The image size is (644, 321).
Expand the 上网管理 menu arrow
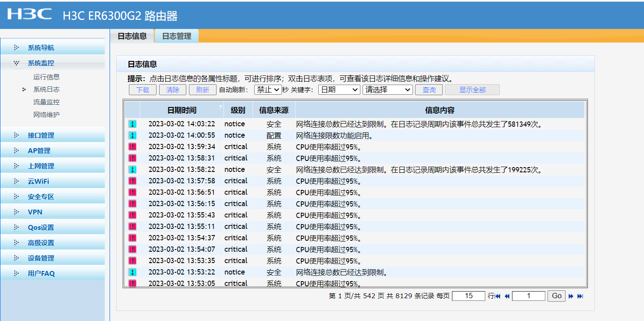16,166
